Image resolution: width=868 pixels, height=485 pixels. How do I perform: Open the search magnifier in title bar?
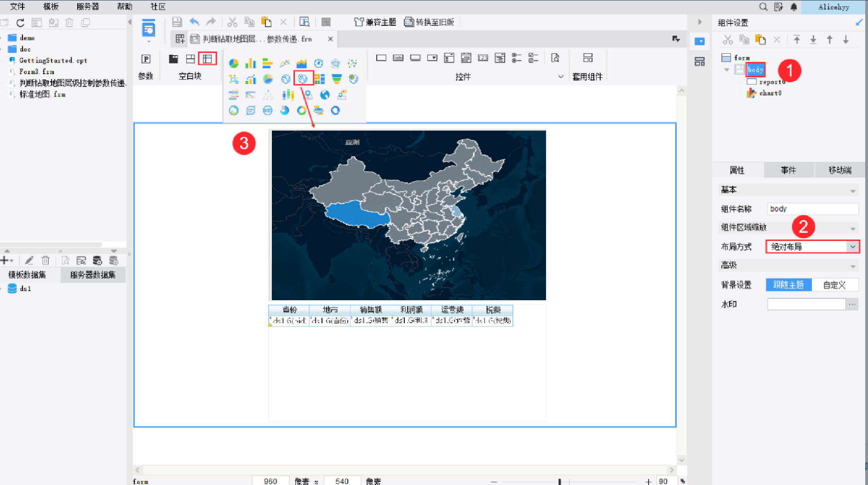tap(763, 7)
